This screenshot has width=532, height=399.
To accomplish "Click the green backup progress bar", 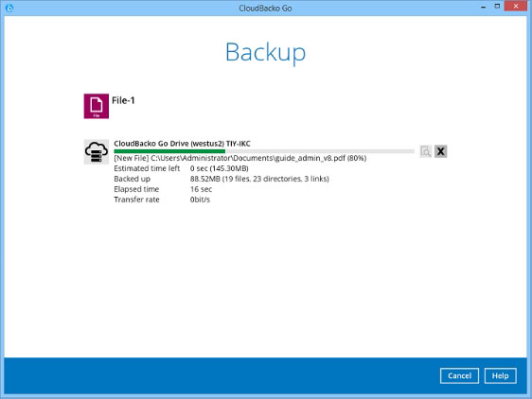I will (264, 151).
